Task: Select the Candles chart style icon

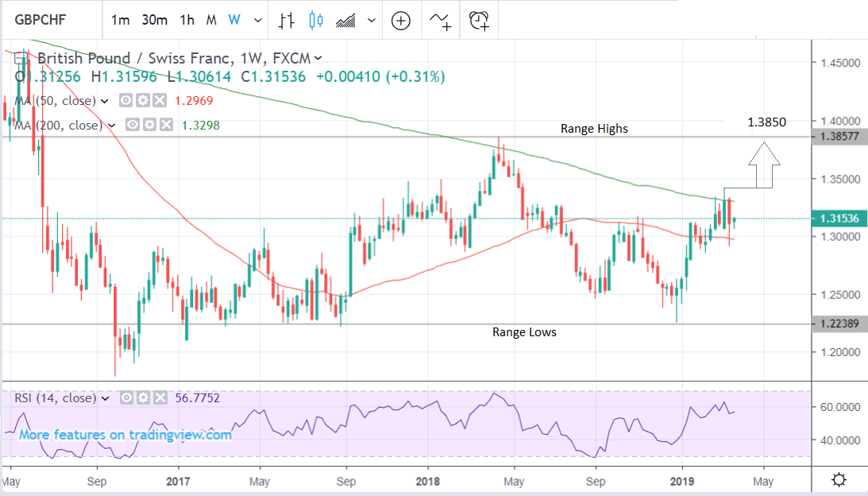Action: (x=316, y=21)
